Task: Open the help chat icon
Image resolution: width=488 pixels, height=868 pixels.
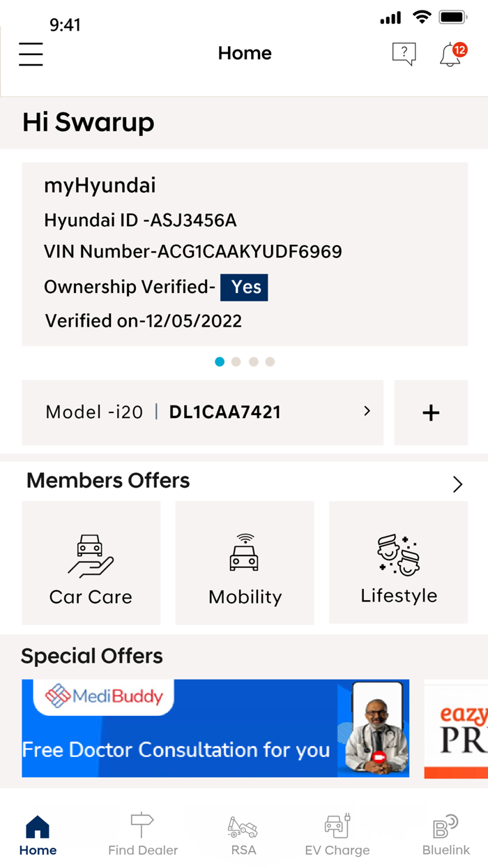Action: coord(404,54)
